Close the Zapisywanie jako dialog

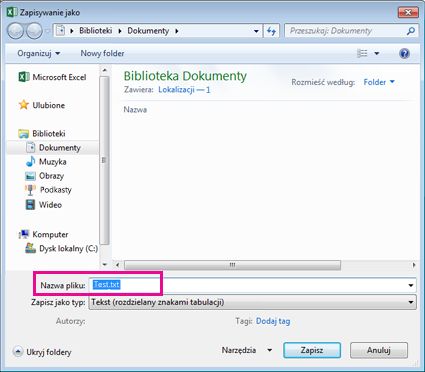408,13
